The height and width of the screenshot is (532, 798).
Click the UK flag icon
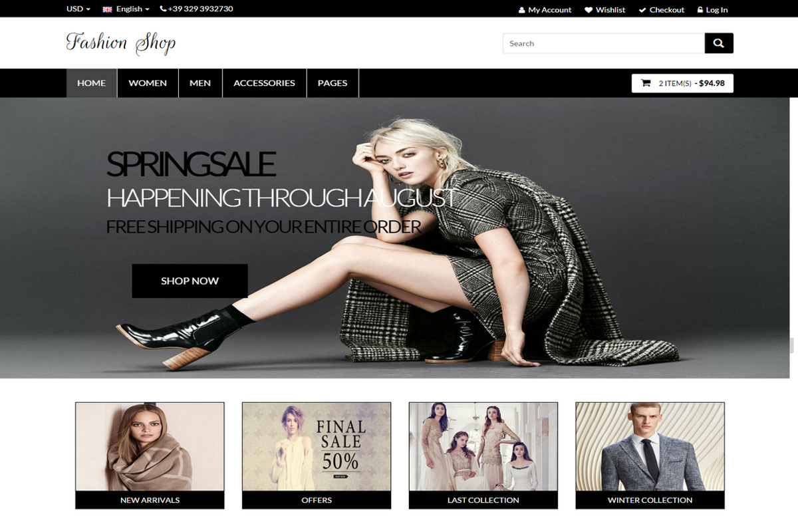pyautogui.click(x=107, y=9)
